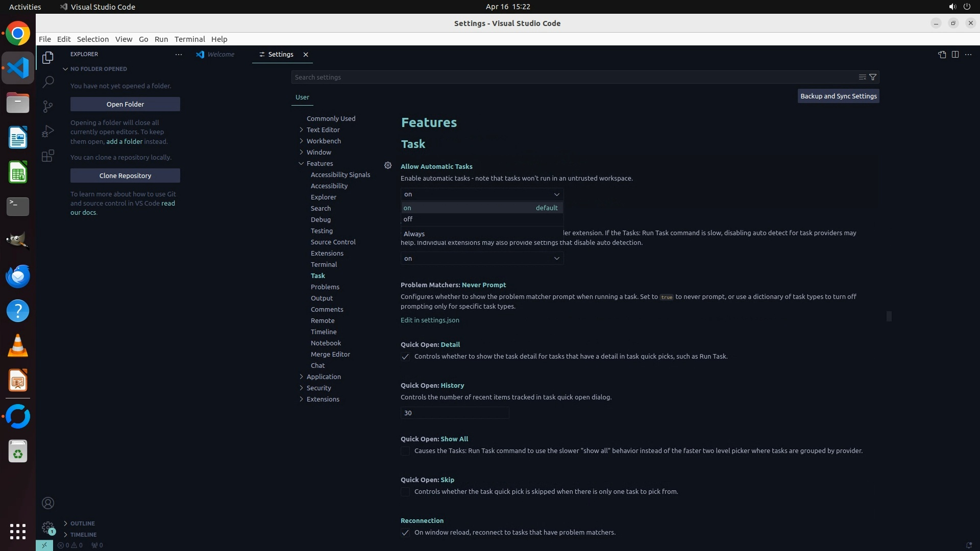
Task: Click the Accounts icon
Action: point(48,503)
